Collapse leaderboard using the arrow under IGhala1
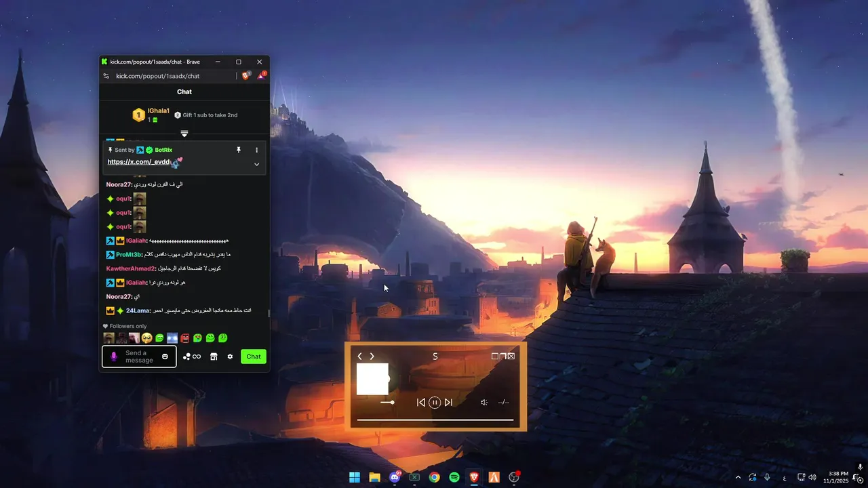Screen dimensions: 868x488 (x=184, y=134)
